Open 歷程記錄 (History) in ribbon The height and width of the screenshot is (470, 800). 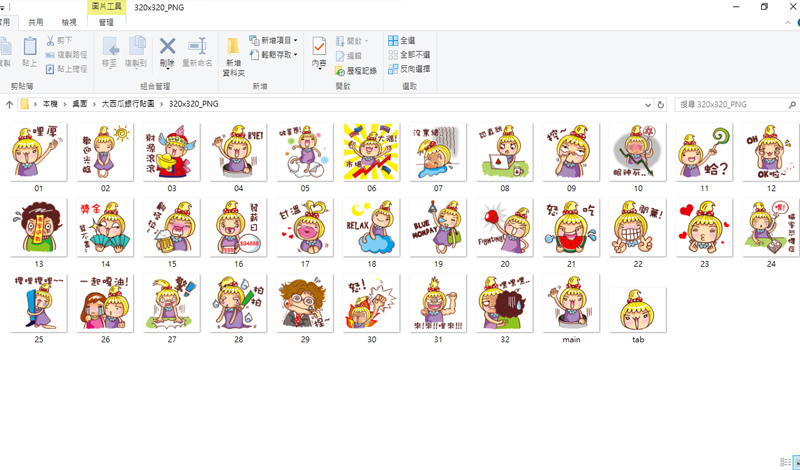tap(356, 71)
